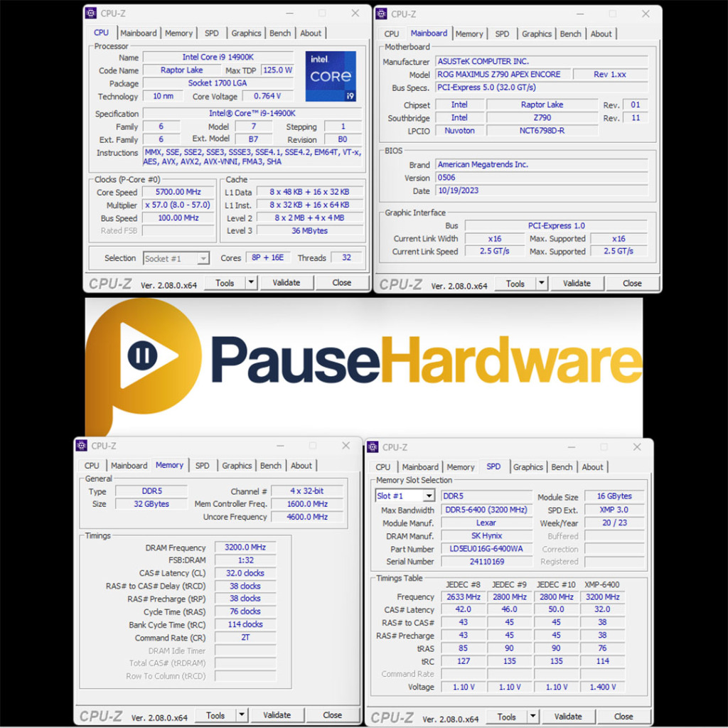Click LPCIO chip NCT6798D-R
This screenshot has width=728, height=728.
(542, 131)
